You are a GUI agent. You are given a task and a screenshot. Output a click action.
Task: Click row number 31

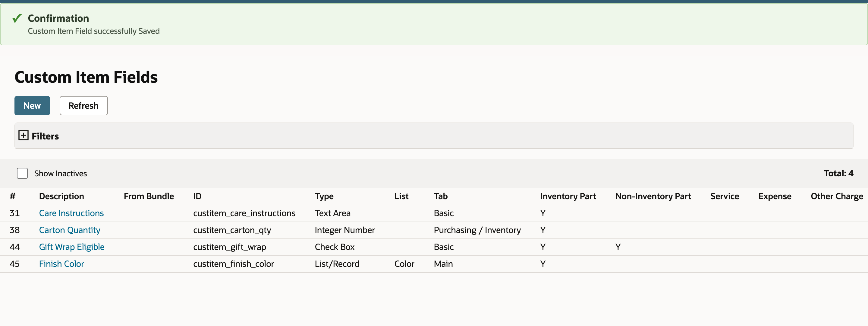[14, 213]
